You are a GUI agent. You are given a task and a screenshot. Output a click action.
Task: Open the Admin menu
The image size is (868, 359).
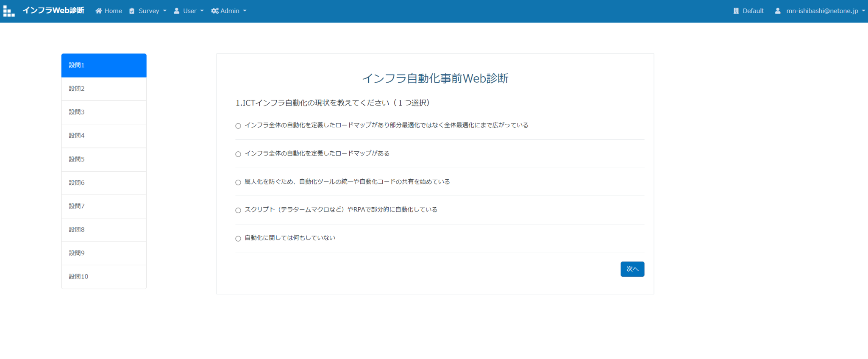point(229,11)
